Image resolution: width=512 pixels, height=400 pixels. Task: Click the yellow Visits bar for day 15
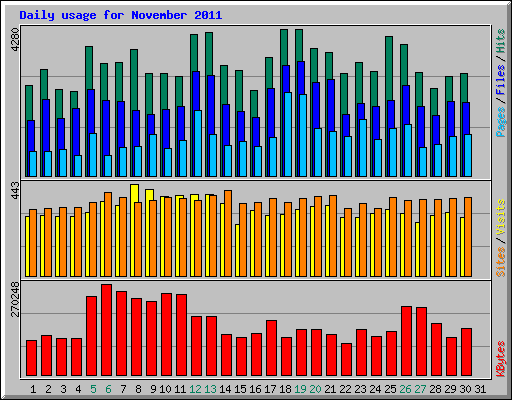coord(237,250)
